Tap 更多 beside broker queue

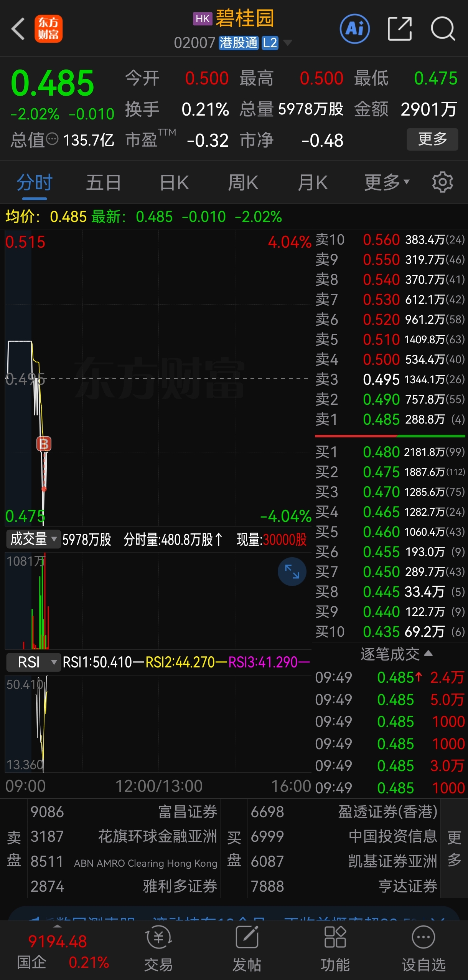point(454,848)
